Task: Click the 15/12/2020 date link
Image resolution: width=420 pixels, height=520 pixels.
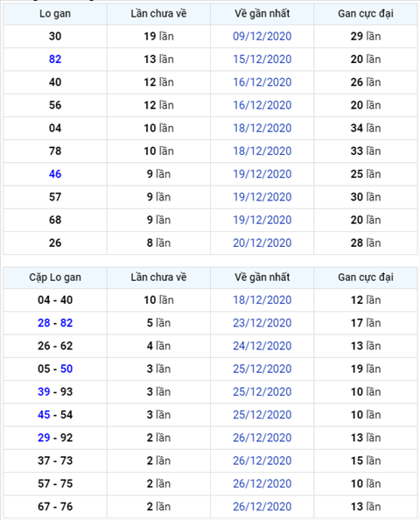Action: 262,59
